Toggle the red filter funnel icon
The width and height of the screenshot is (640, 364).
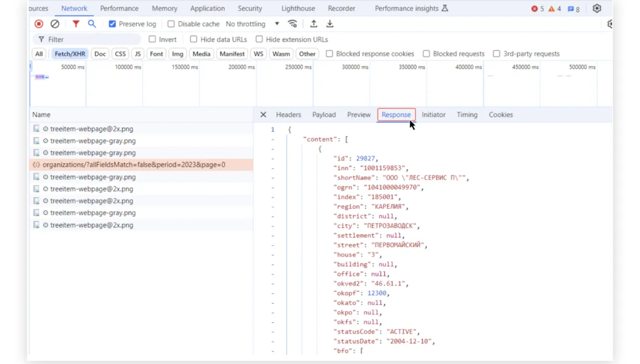76,24
